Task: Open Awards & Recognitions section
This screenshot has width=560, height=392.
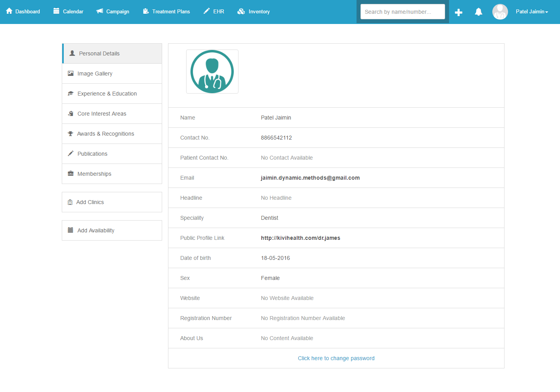Action: pyautogui.click(x=112, y=134)
